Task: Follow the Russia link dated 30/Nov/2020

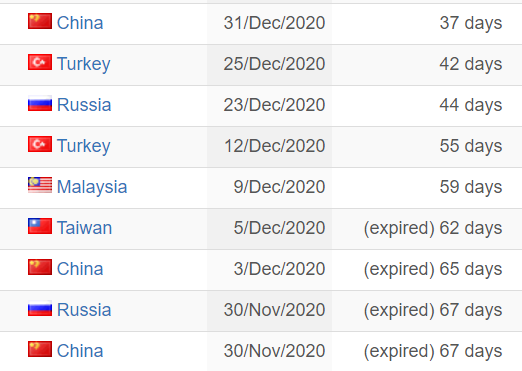Action: point(84,310)
